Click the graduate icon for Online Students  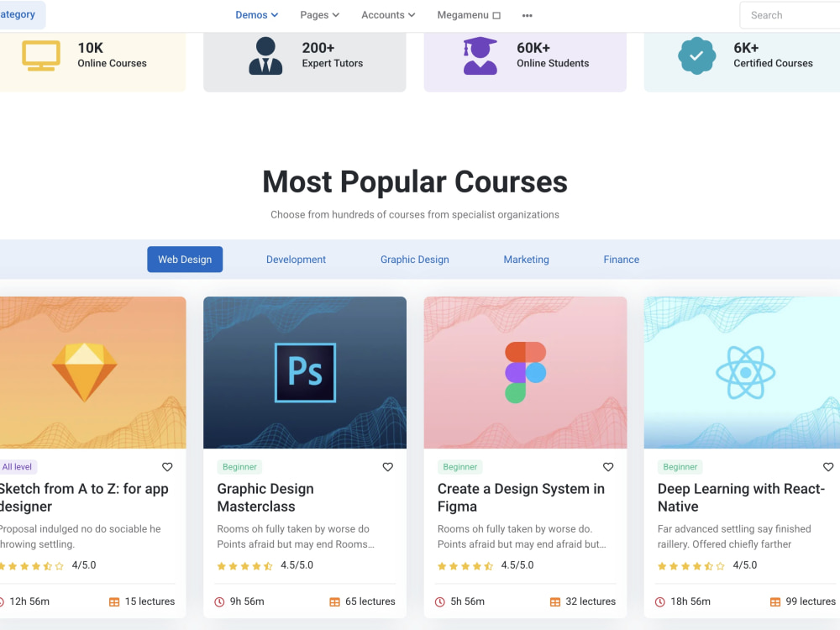pyautogui.click(x=480, y=55)
